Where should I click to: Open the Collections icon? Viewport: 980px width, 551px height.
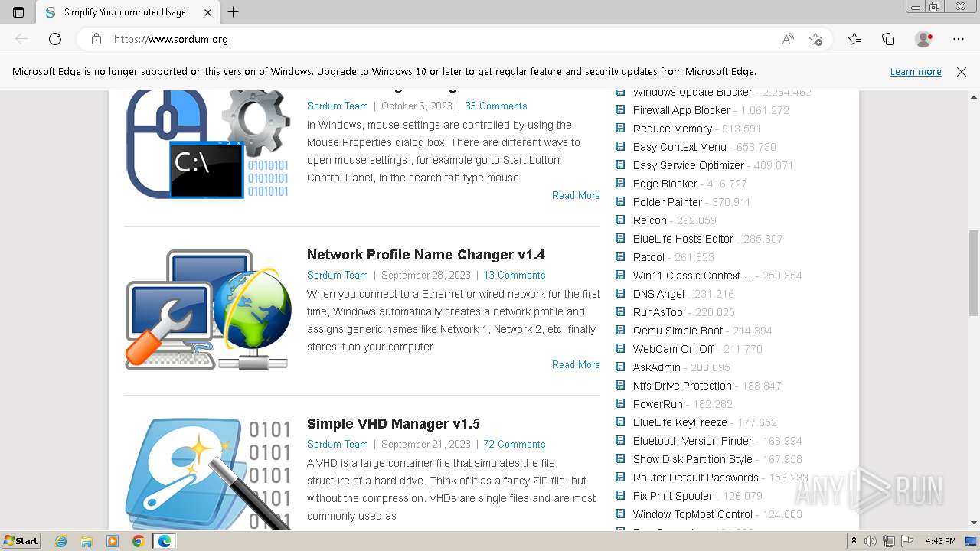[888, 39]
